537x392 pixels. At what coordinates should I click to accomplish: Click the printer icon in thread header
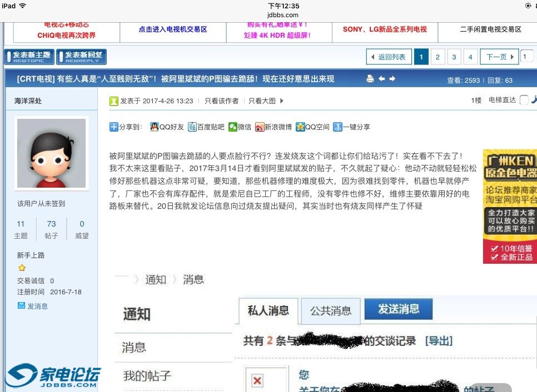pos(370,79)
